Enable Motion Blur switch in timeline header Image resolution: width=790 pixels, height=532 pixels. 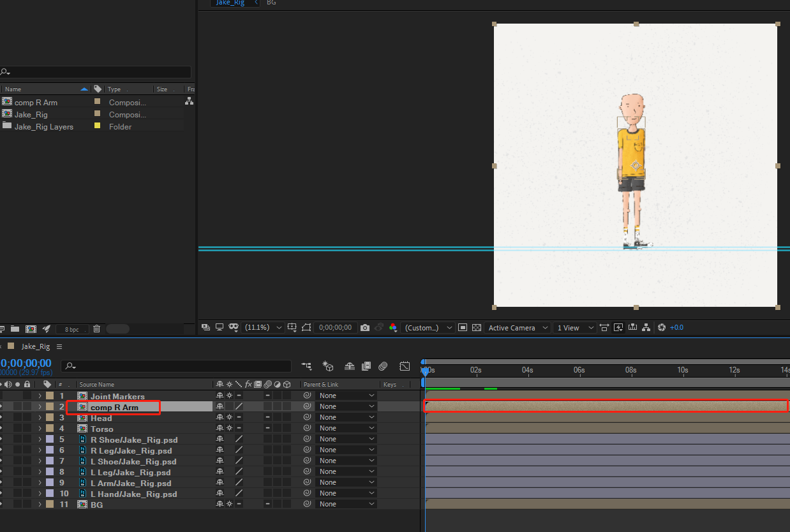383,366
